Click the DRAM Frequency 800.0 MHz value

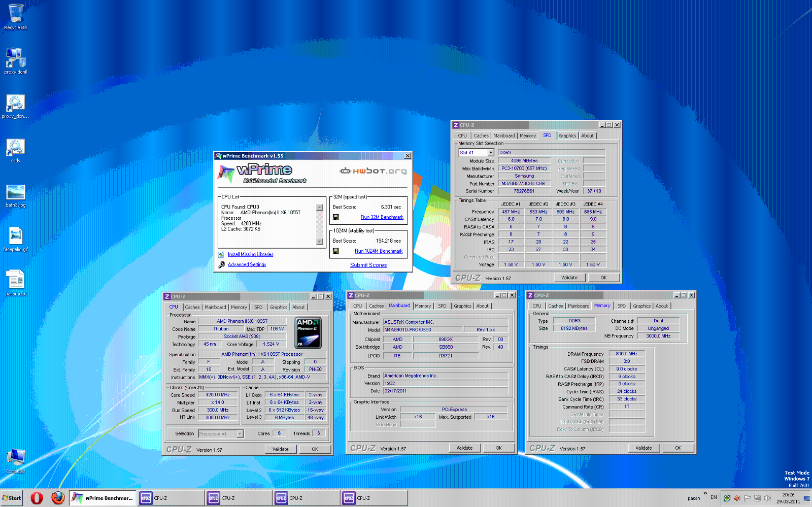pyautogui.click(x=627, y=354)
